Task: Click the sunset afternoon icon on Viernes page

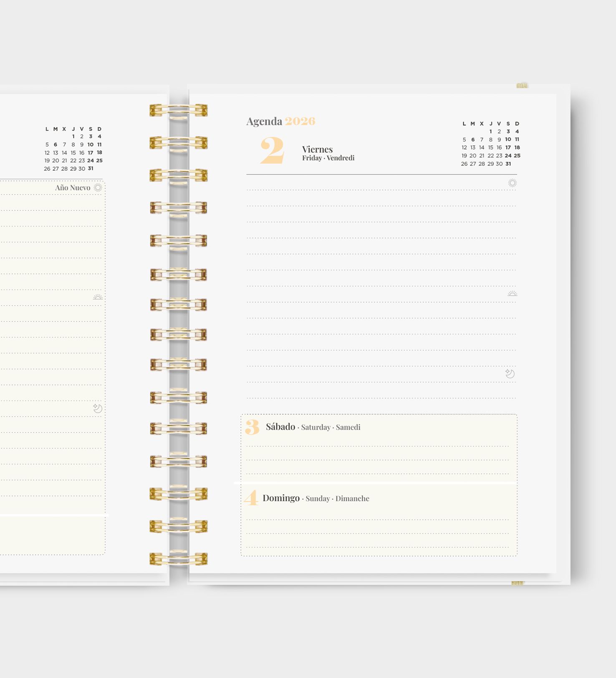Action: 512,293
